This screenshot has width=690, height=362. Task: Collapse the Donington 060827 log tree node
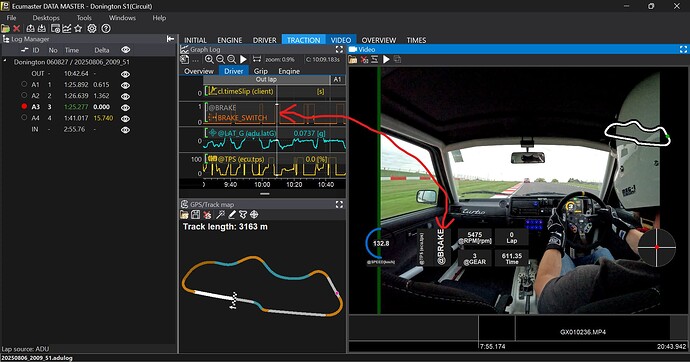point(5,61)
